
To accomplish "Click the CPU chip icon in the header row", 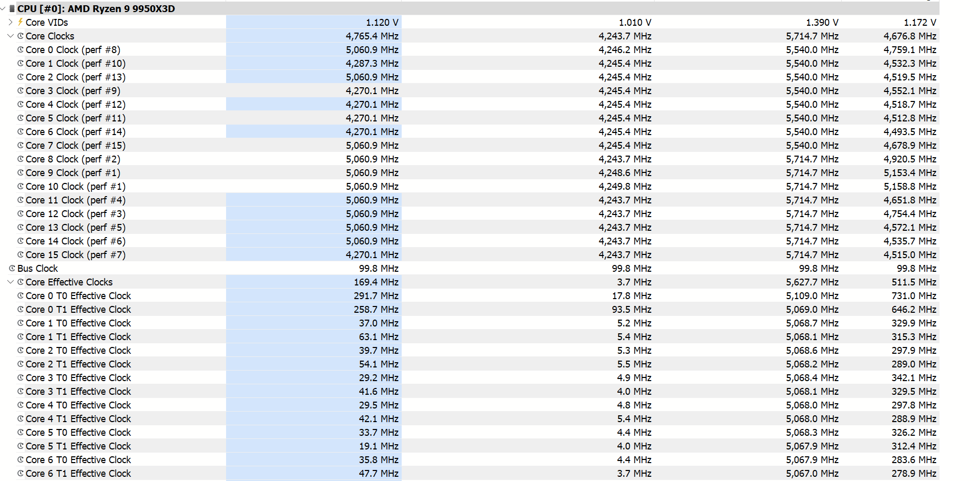I will (12, 8).
